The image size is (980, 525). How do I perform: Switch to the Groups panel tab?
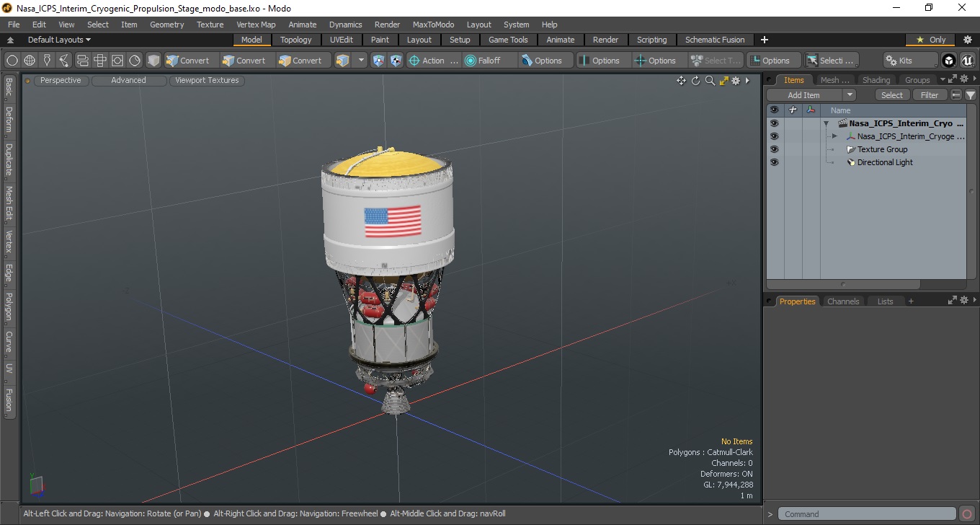click(917, 80)
